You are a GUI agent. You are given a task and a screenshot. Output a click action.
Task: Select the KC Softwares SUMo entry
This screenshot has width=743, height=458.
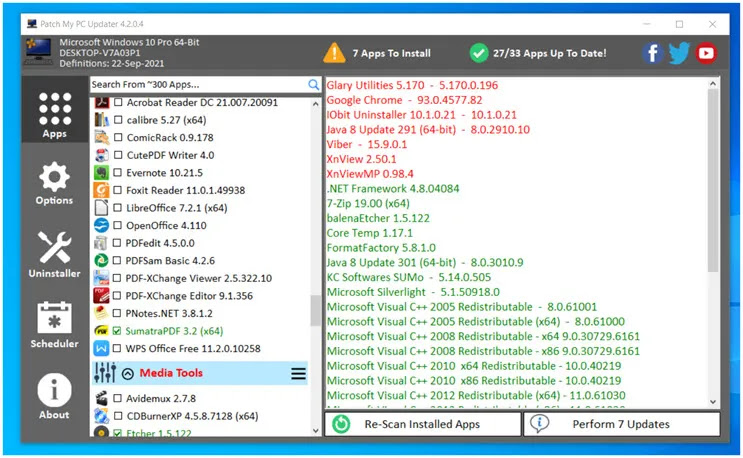pyautogui.click(x=409, y=277)
